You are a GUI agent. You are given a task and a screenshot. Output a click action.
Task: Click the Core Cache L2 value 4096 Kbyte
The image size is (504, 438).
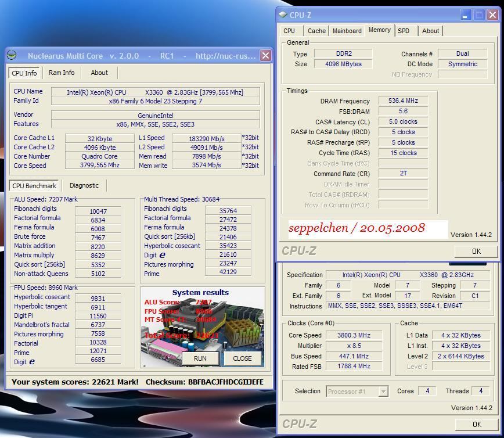(x=100, y=148)
